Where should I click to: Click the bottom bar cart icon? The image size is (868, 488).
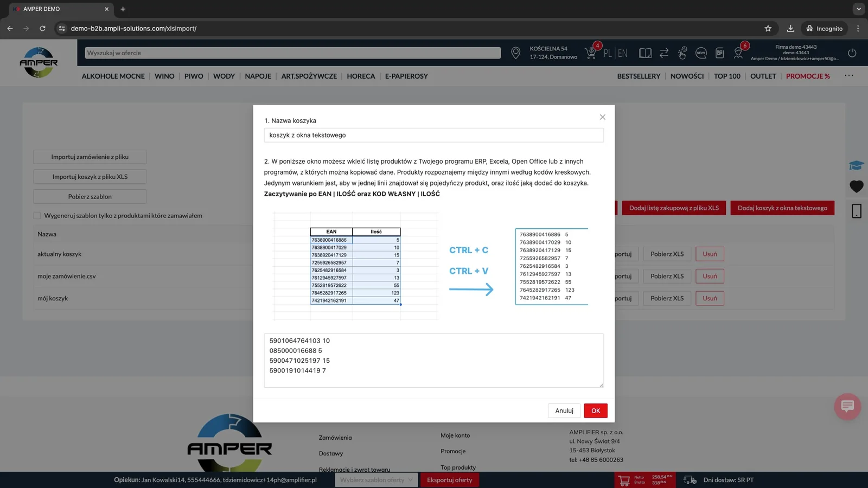(624, 480)
